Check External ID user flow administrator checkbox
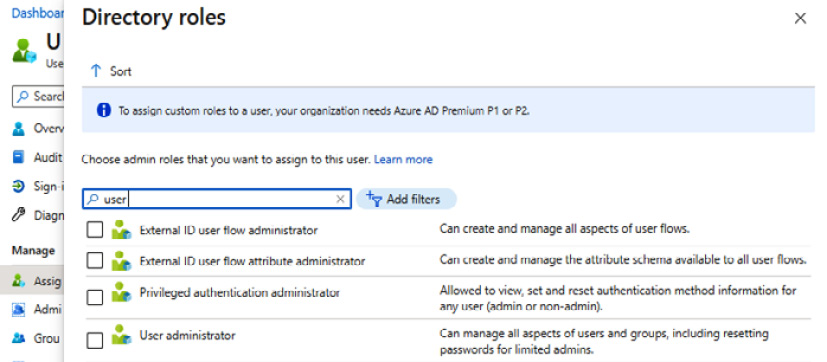This screenshot has width=827, height=362. pos(95,230)
